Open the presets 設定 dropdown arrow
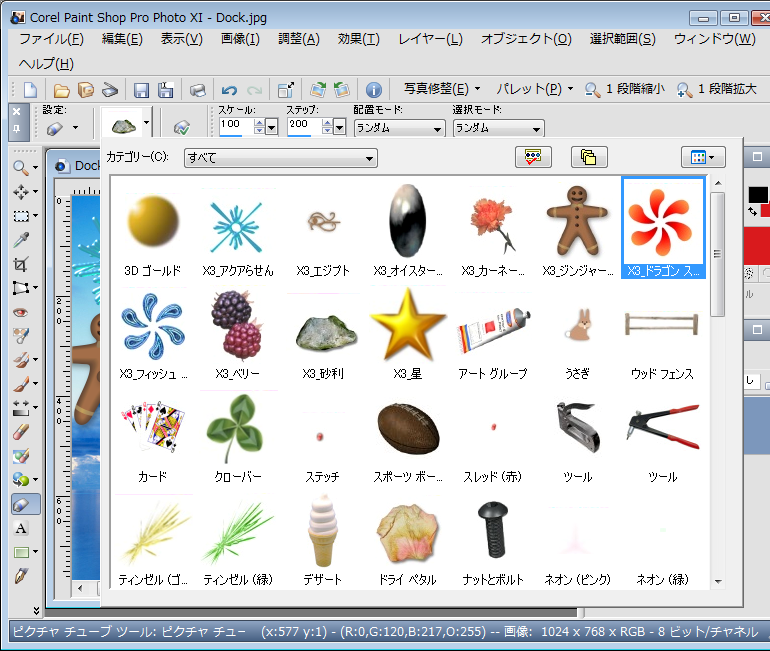Screen dimensions: 770x651 point(75,128)
